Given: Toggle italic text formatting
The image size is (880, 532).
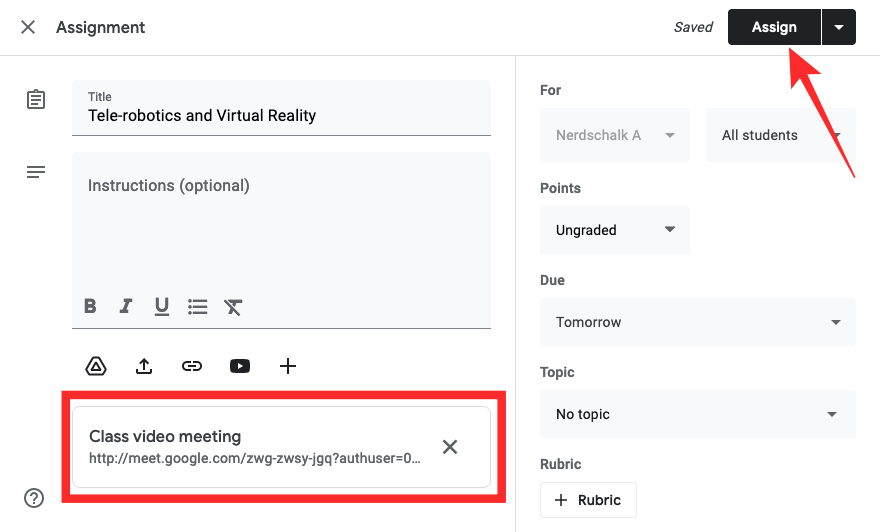Looking at the screenshot, I should point(126,307).
